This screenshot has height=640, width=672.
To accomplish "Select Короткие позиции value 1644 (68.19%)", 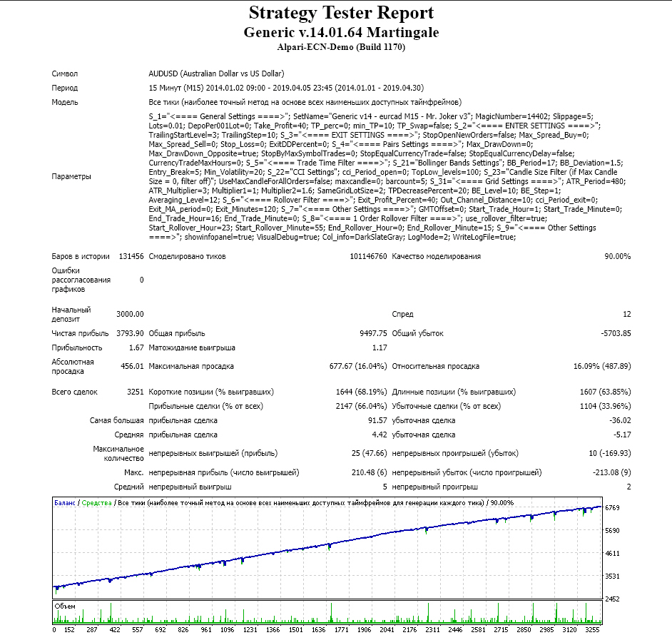I will pyautogui.click(x=361, y=392).
